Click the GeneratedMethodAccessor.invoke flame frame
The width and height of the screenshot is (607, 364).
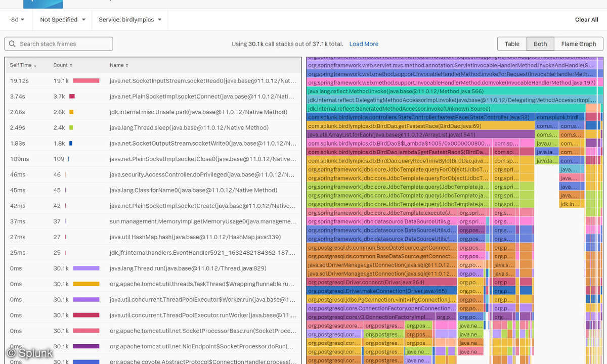[x=446, y=109]
